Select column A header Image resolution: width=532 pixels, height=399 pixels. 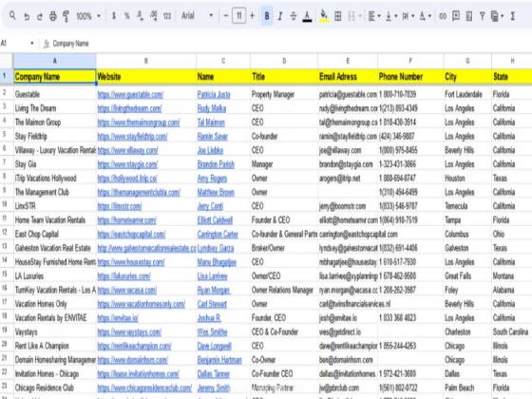coord(55,61)
